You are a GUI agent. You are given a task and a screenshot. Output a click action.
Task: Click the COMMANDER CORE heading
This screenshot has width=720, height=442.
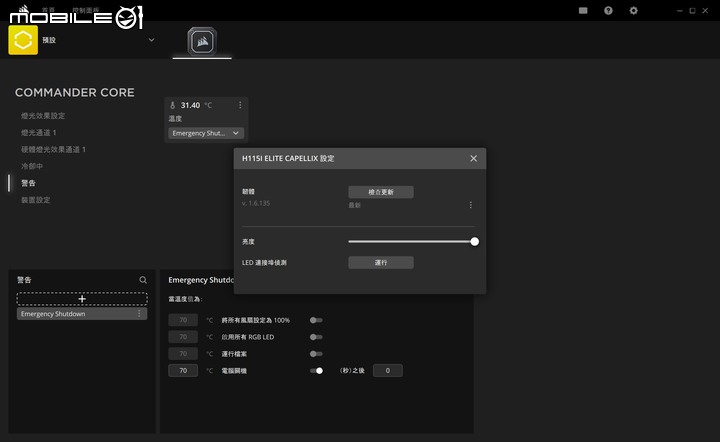pyautogui.click(x=75, y=92)
